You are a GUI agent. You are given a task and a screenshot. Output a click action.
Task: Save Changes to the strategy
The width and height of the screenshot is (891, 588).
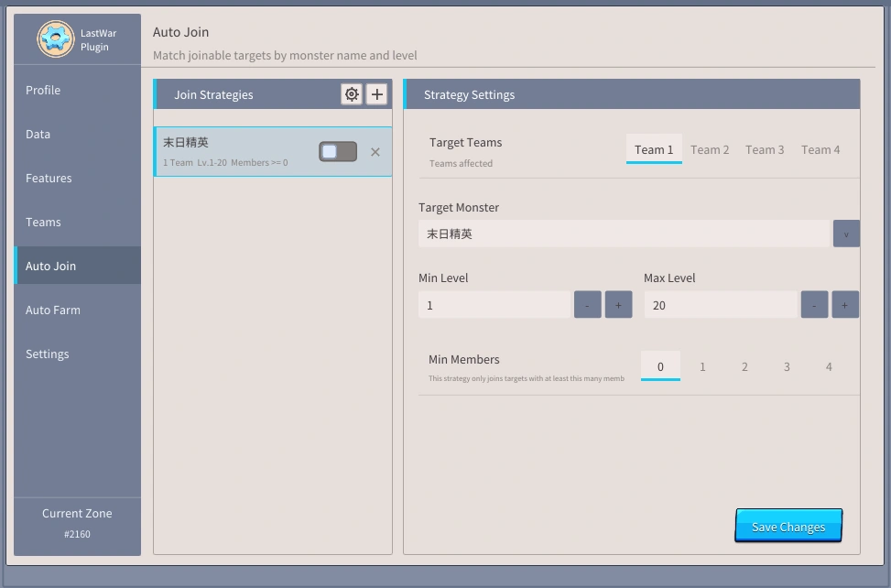[788, 526]
